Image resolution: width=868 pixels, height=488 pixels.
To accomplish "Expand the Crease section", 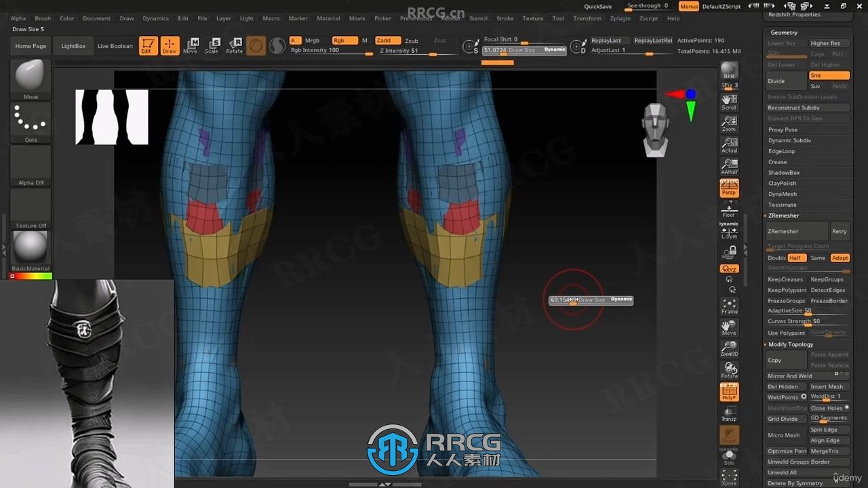I will pos(778,162).
